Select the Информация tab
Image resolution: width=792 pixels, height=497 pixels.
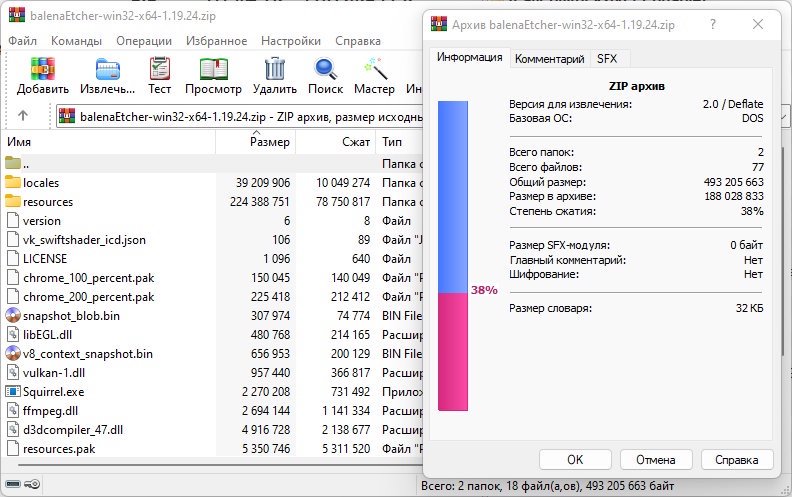pos(470,57)
